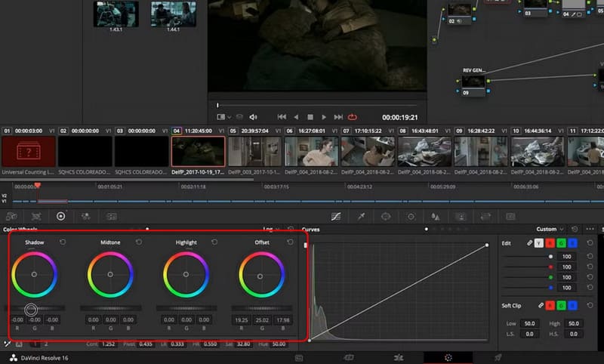Select the 1.43.1 gallery still
The width and height of the screenshot is (604, 364).
click(116, 14)
